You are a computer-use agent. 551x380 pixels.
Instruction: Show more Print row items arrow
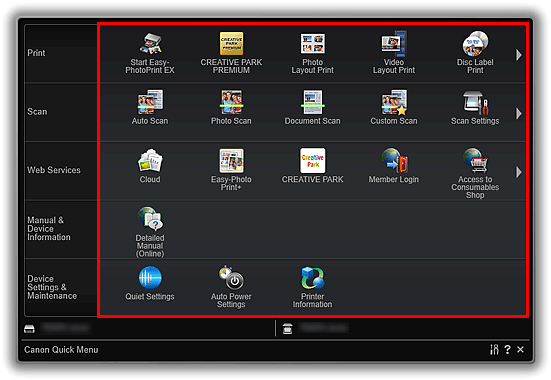point(519,55)
